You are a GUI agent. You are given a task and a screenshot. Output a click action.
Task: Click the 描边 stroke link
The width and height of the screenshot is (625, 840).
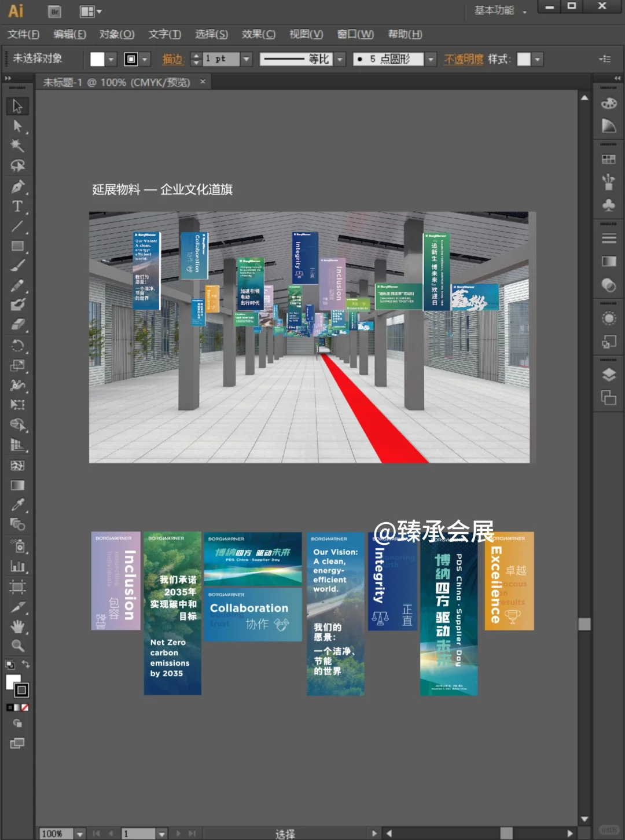172,59
